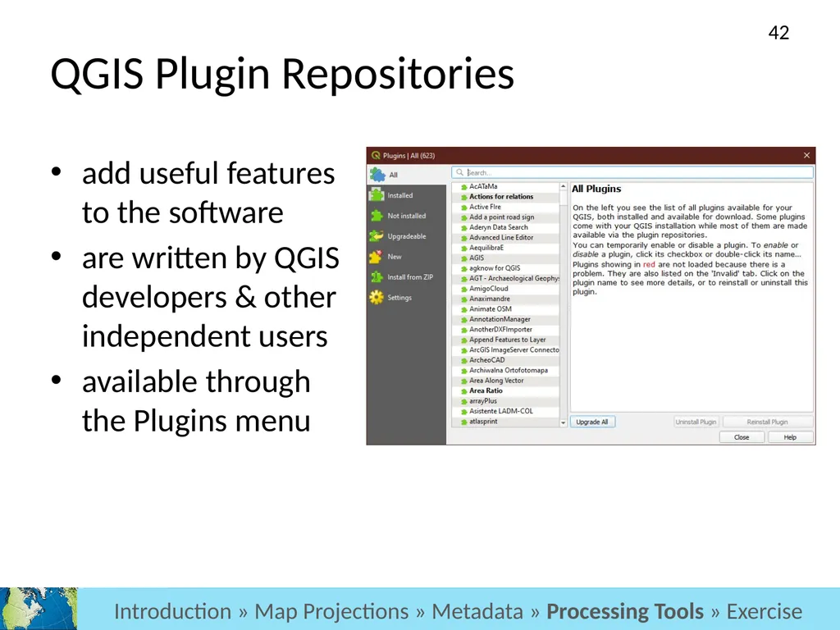Screen dimensions: 840x630
Task: Open the Install from ZIP tab
Action: [x=407, y=277]
